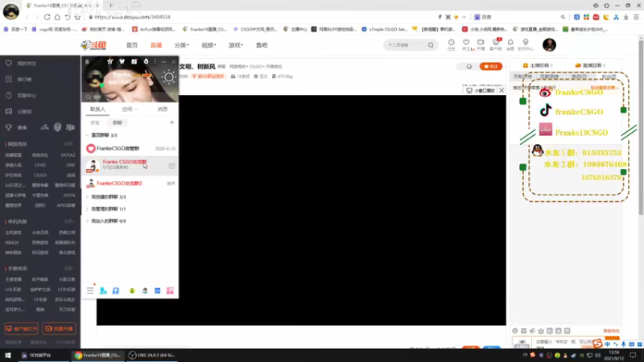Switch to the 消息 tab in QQ
This screenshot has height=362, width=644.
163,109
